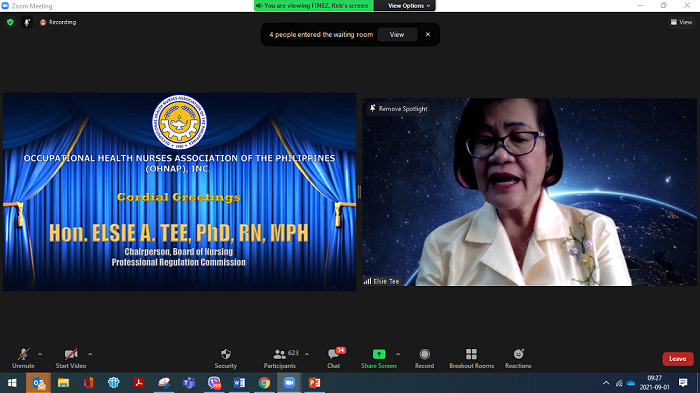Open Google Chrome in taskbar

pyautogui.click(x=264, y=383)
